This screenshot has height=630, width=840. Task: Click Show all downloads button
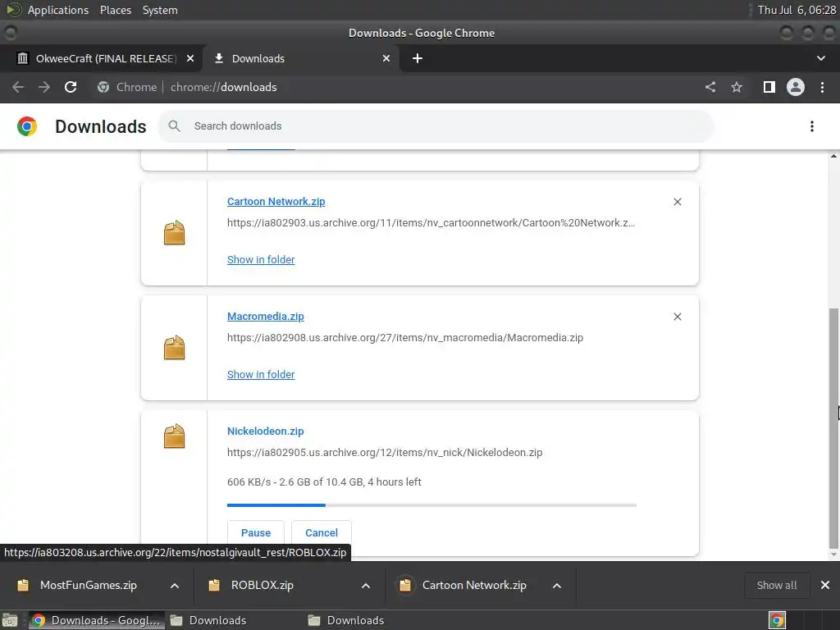pyautogui.click(x=776, y=585)
